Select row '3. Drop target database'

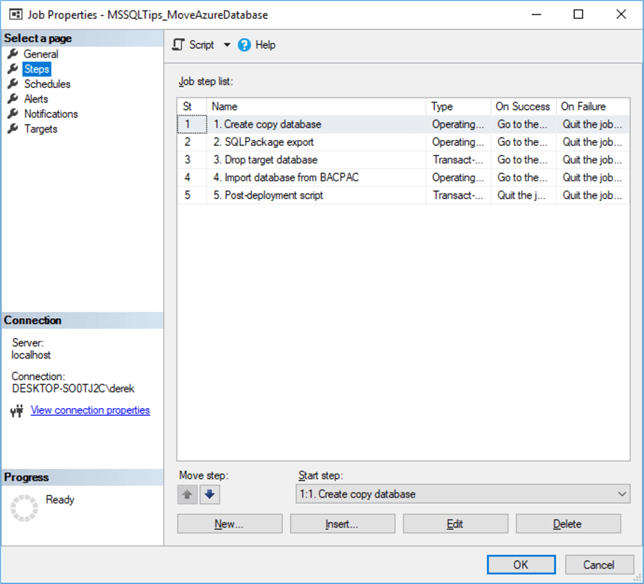click(x=403, y=160)
